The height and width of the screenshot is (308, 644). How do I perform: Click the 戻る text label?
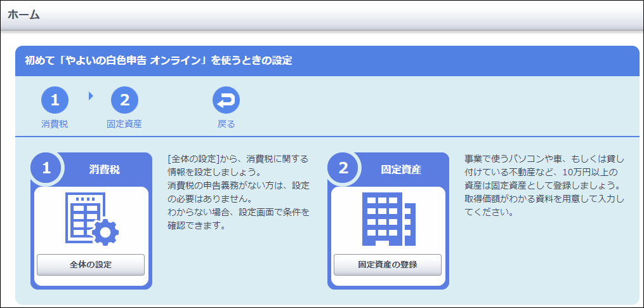point(226,124)
